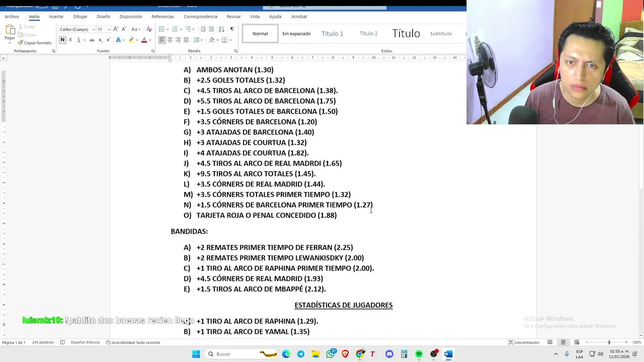Open the highlight color dropdown arrow
The height and width of the screenshot is (362, 644).
pos(137,40)
